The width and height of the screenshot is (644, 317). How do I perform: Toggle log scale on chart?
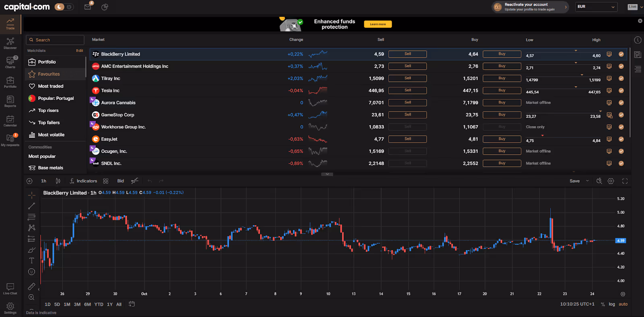point(612,304)
